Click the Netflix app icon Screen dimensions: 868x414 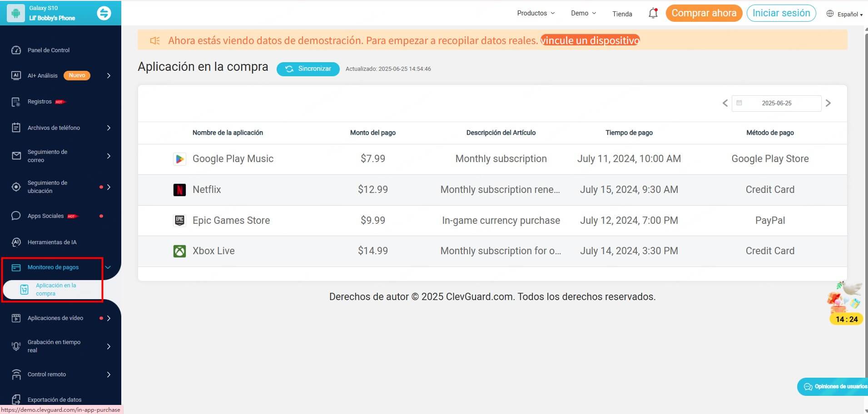pyautogui.click(x=179, y=190)
